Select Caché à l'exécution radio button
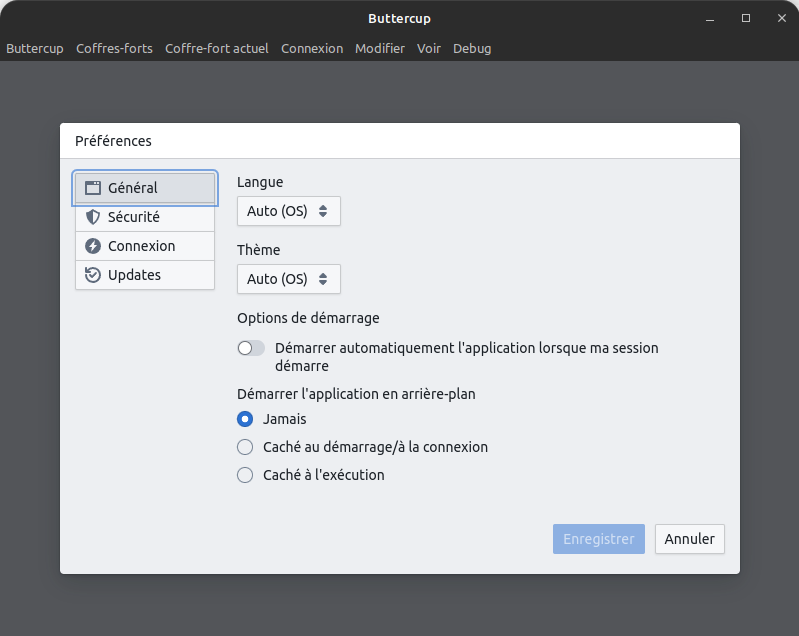Screen dimensions: 799x636 [x=245, y=475]
